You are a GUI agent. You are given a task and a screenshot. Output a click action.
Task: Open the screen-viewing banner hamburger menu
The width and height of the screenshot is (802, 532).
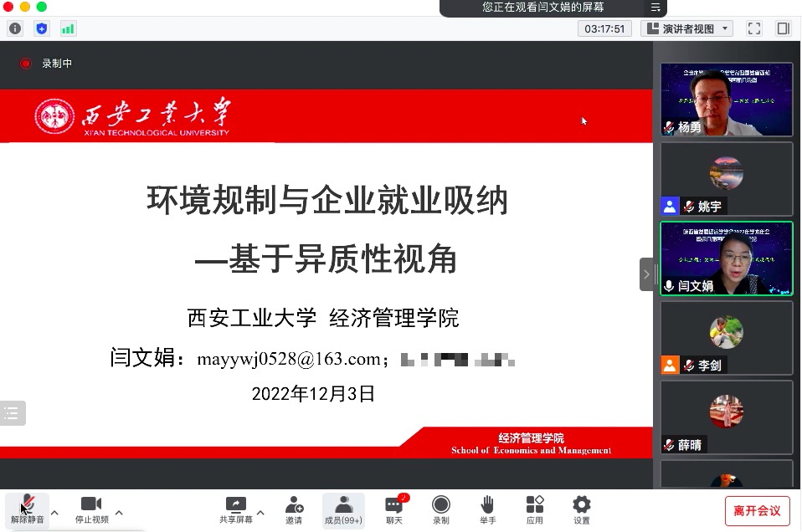coord(655,9)
